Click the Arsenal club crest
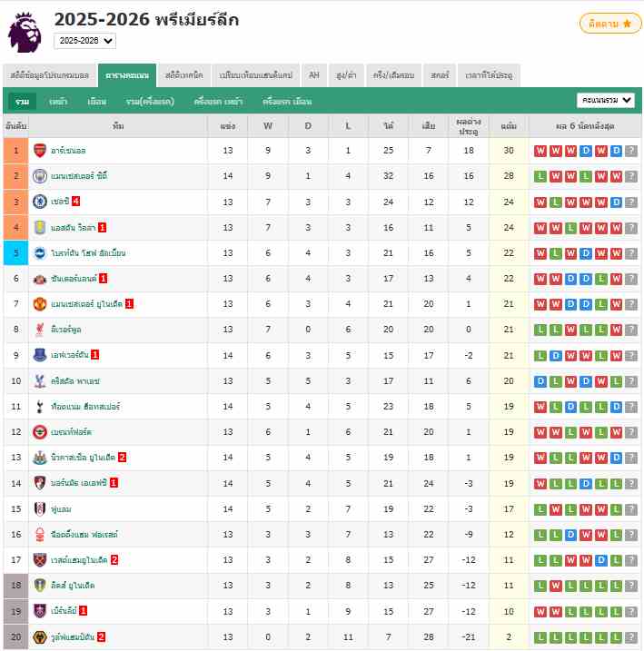The height and width of the screenshot is (651, 644). pyautogui.click(x=39, y=151)
